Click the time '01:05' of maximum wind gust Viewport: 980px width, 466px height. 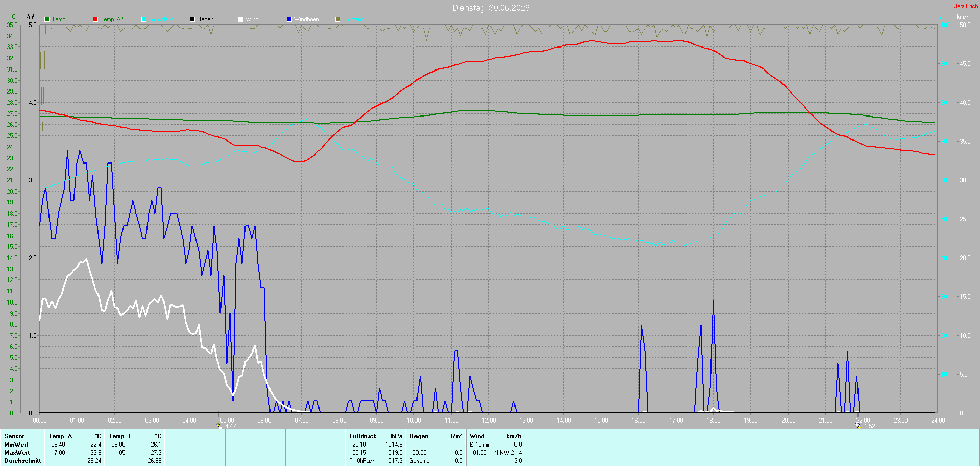(x=480, y=453)
